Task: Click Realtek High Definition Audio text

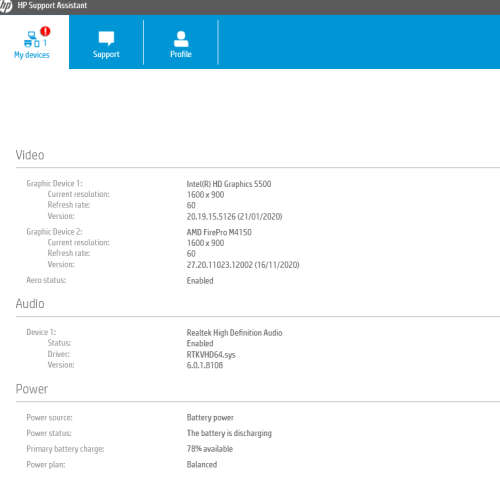Action: click(x=234, y=333)
